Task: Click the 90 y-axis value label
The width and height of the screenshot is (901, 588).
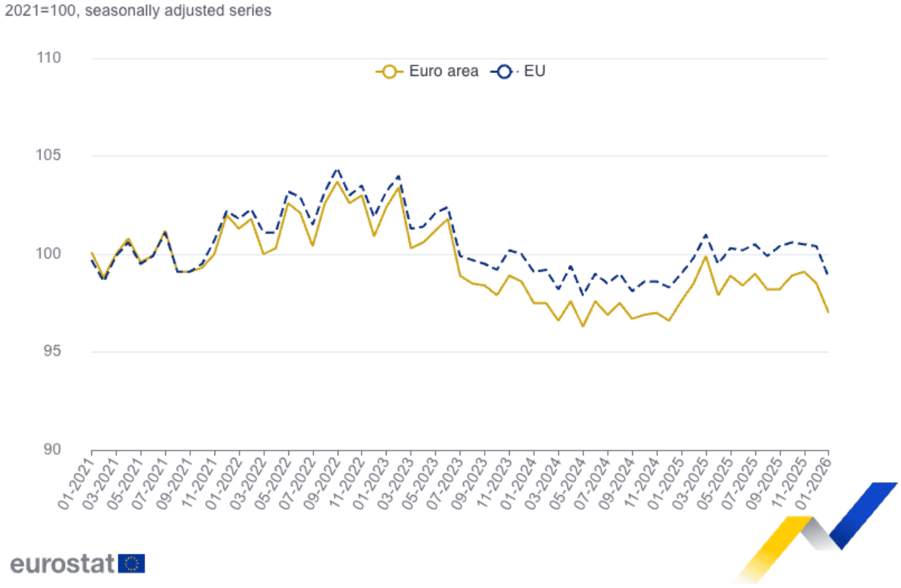Action: coord(52,450)
